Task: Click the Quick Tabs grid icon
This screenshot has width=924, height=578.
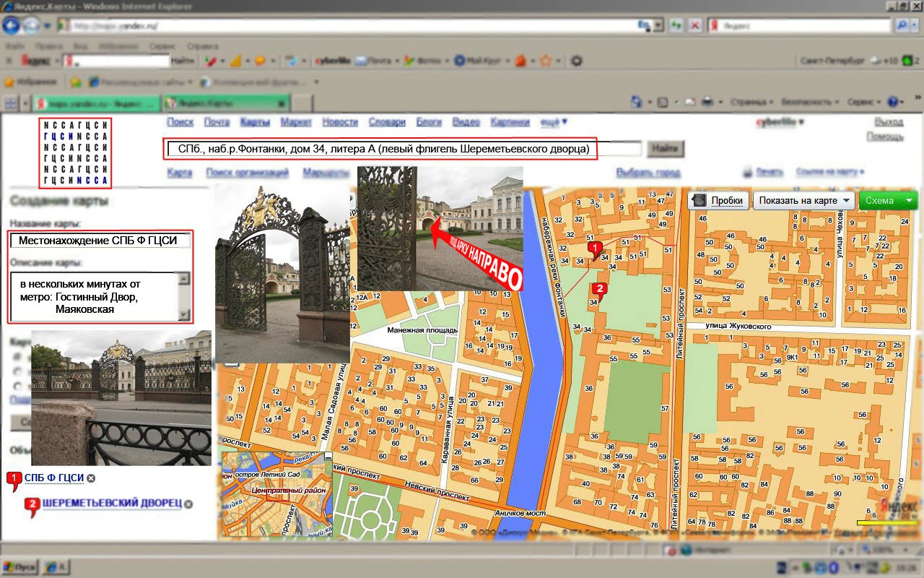Action: coord(11,102)
